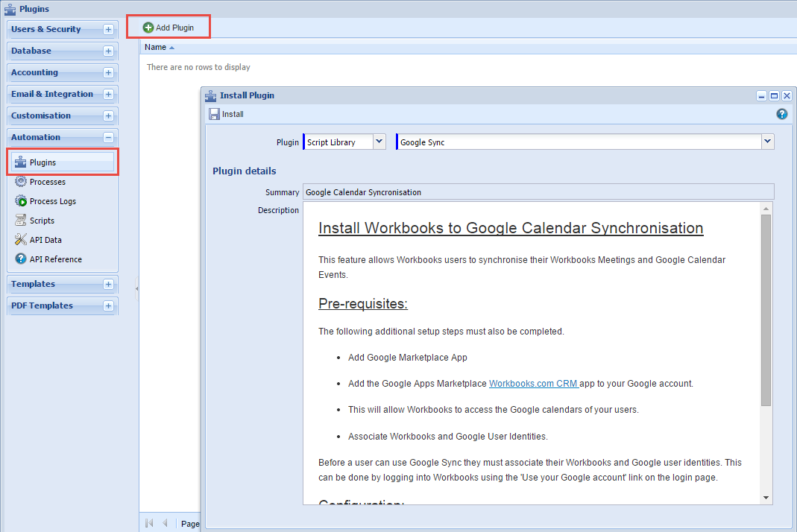Open help via the blue question mark icon
Viewport: 797px width, 532px height.
782,114
